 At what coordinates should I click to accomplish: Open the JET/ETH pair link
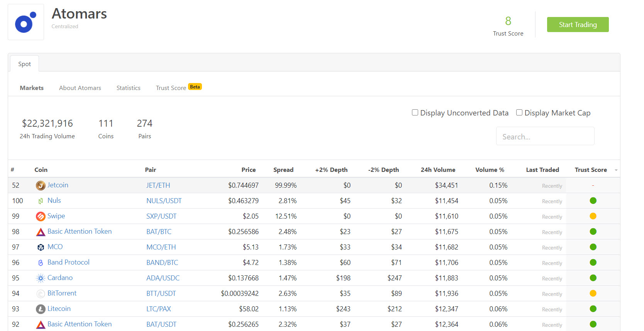pos(158,185)
